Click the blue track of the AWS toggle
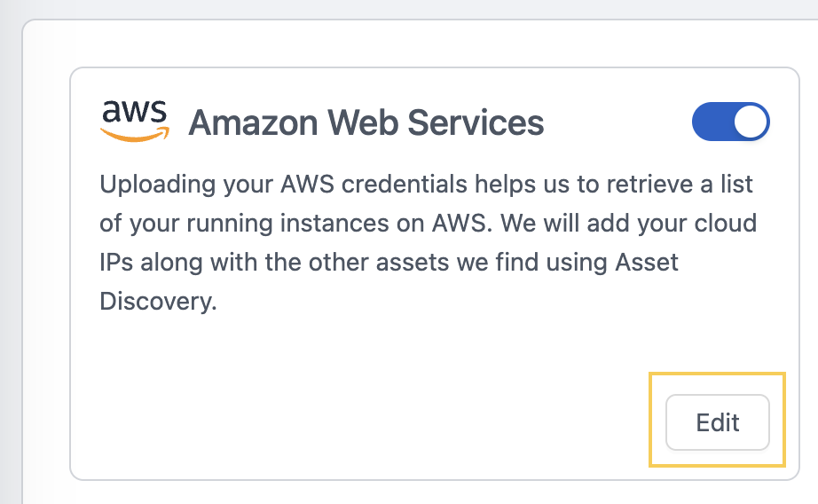Image resolution: width=818 pixels, height=504 pixels. [x=712, y=122]
